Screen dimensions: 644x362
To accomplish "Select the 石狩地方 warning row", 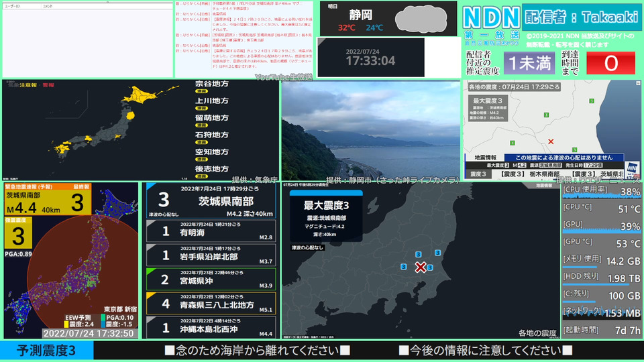I will tap(212, 138).
